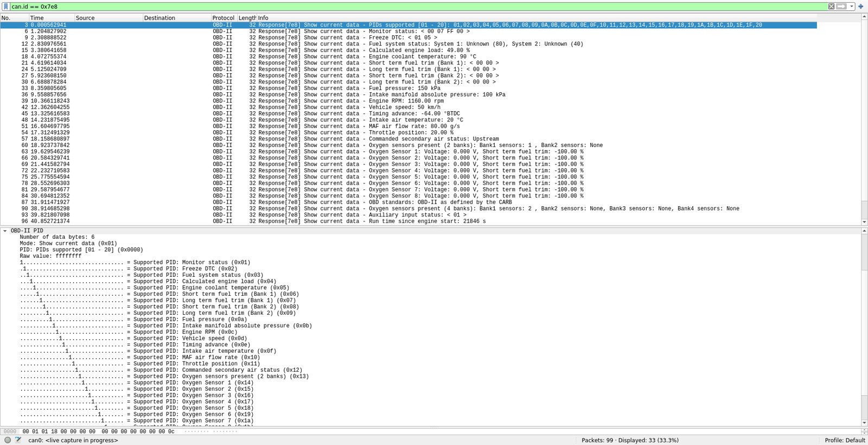Screen dimensions: 868x445
Task: Select packet 57 Commanded secondary air status row
Action: 409,139
